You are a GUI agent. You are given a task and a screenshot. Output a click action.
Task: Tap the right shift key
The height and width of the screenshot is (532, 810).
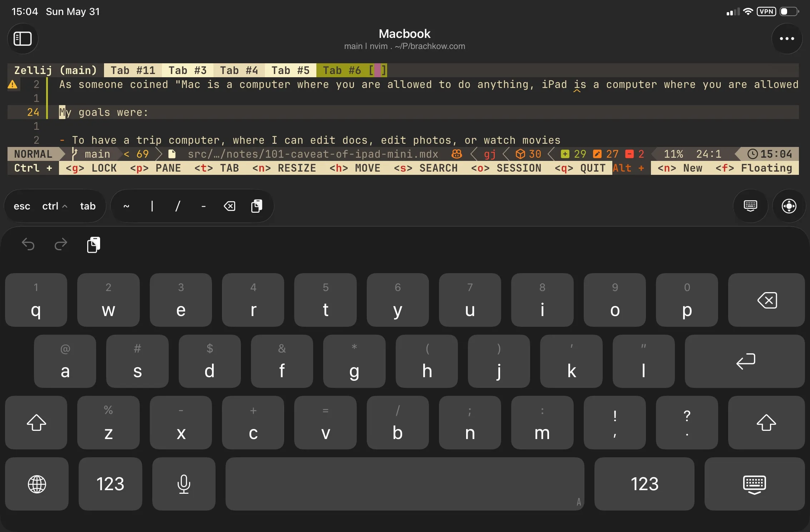766,423
